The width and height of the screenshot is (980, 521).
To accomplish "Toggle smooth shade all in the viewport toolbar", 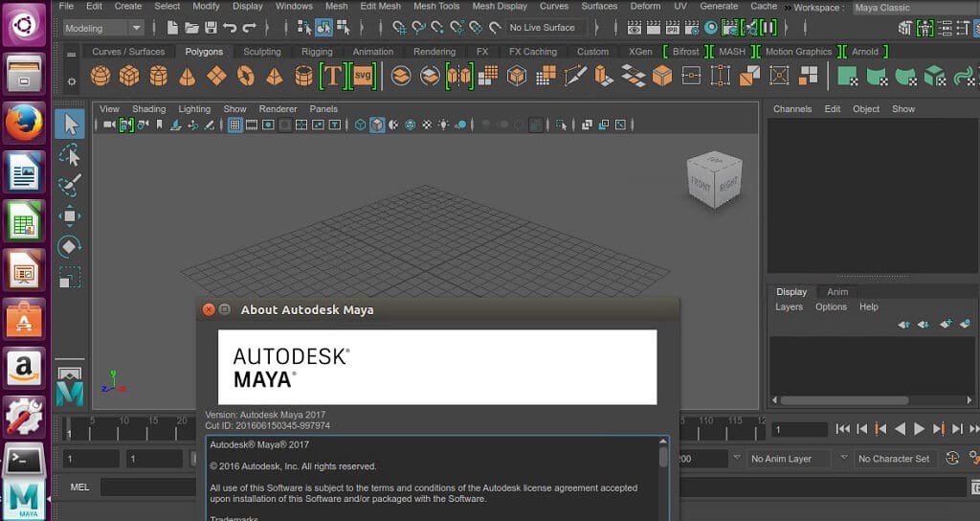I will (x=377, y=125).
